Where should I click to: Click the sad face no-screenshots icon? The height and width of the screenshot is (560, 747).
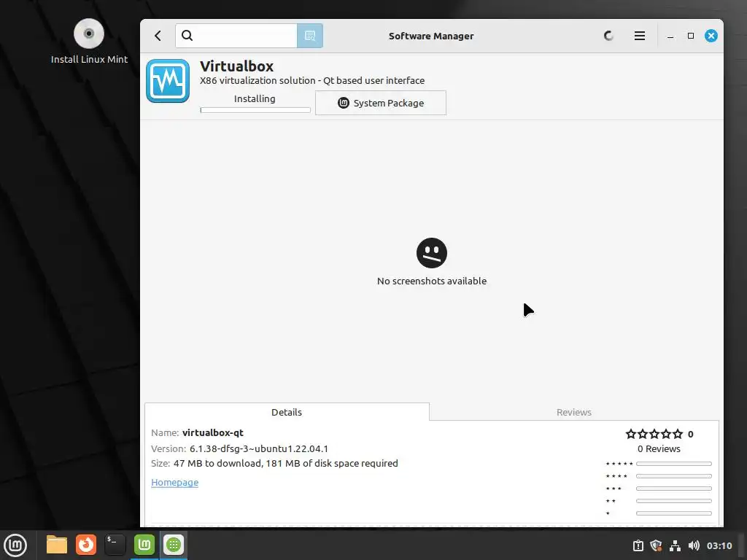pyautogui.click(x=432, y=253)
